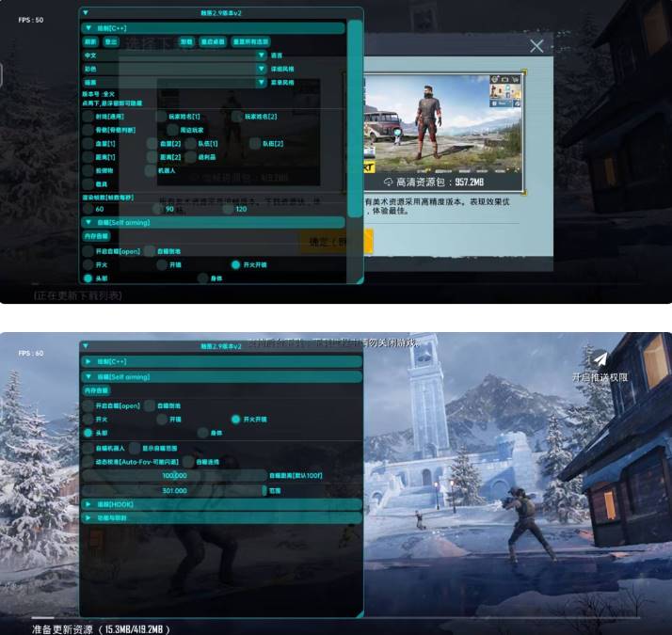Click the 301.000 range slider
Image resolution: width=672 pixels, height=635 pixels.
coord(174,491)
